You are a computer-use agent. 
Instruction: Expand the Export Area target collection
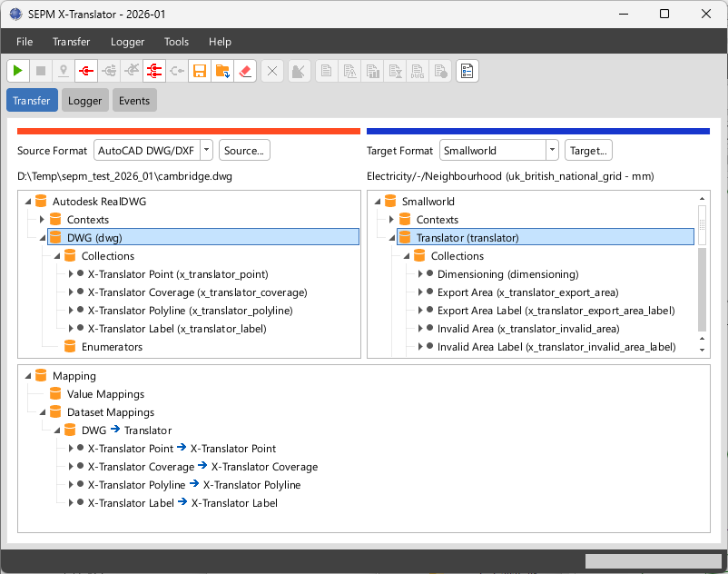[420, 292]
